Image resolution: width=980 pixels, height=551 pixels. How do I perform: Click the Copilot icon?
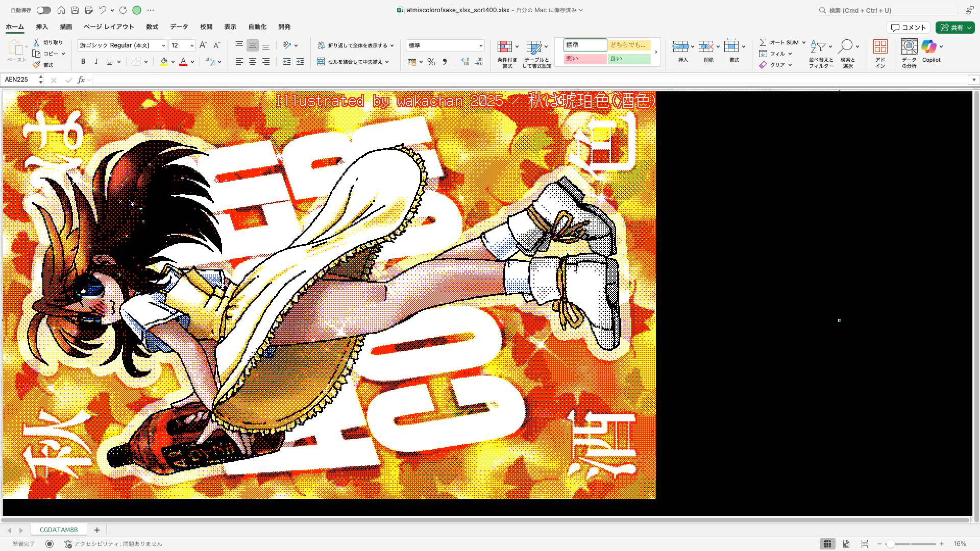tap(929, 47)
